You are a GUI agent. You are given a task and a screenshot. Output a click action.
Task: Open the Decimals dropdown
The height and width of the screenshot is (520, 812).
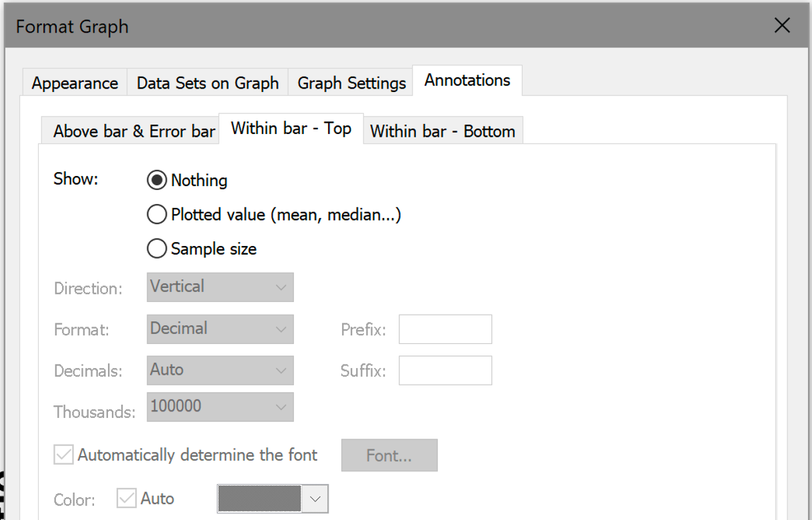220,370
